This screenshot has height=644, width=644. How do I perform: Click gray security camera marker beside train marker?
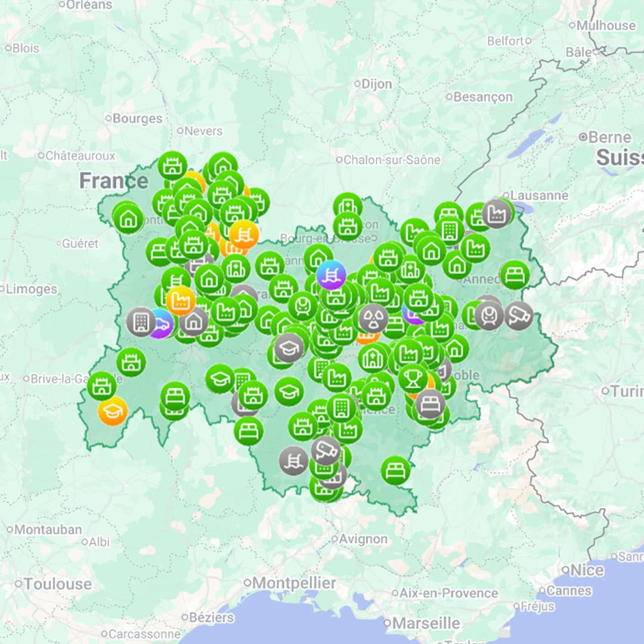(519, 315)
